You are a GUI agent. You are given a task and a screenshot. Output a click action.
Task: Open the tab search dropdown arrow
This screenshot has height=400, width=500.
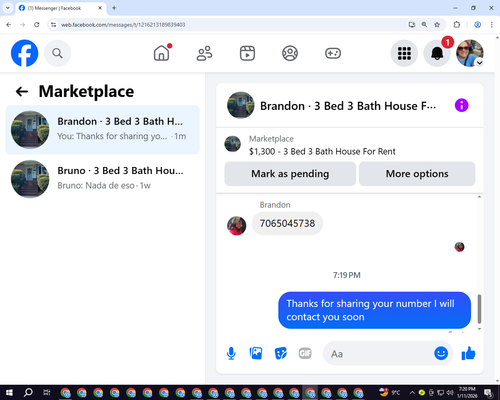[8, 8]
